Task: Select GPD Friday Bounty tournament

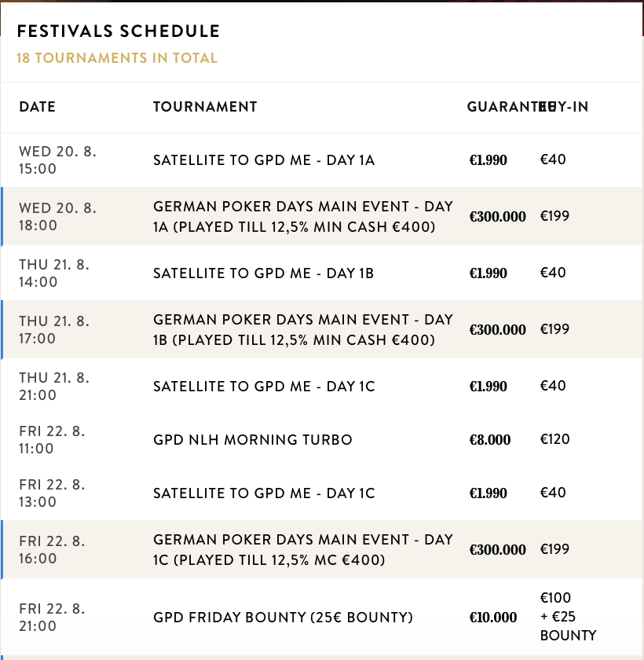Action: coord(283,618)
